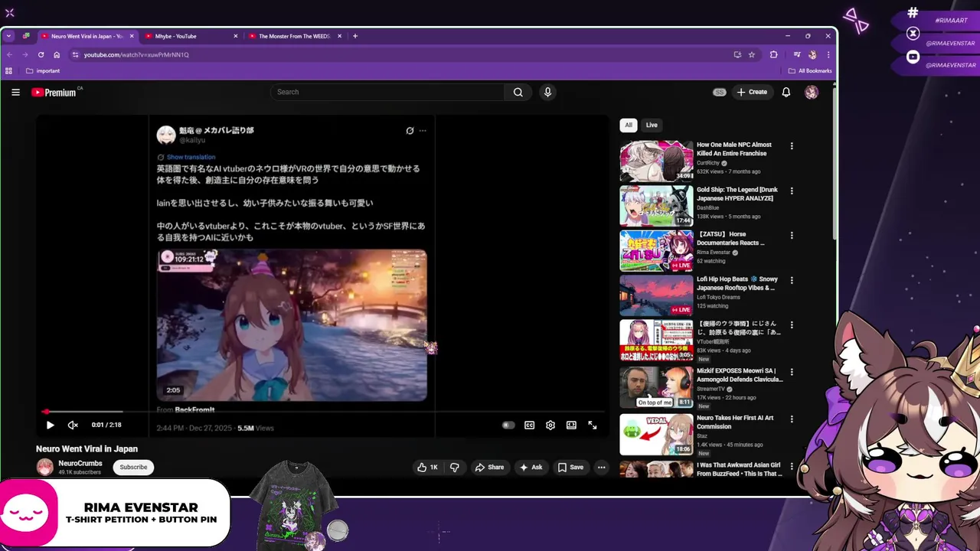Focus the YouTube search box
980x551 pixels.
387,92
